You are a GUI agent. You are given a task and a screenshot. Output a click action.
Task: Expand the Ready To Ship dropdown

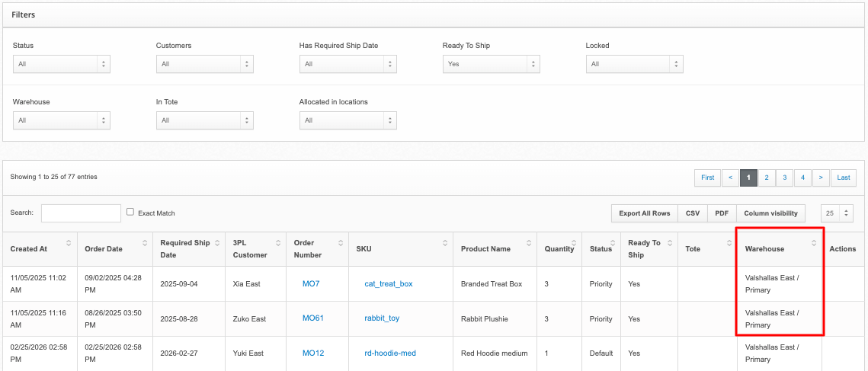coord(491,64)
